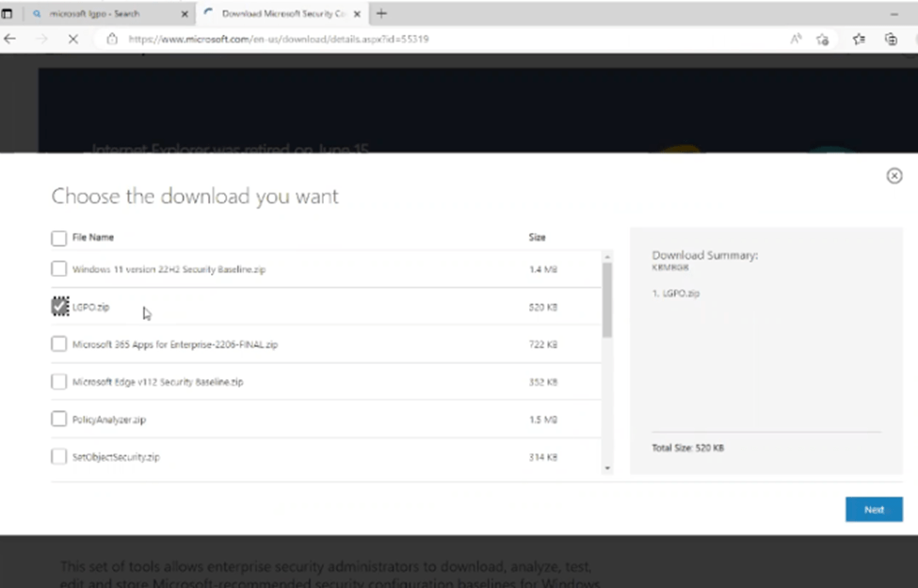Viewport: 918px width, 588px height.
Task: Click the browser back arrow
Action: coord(10,39)
